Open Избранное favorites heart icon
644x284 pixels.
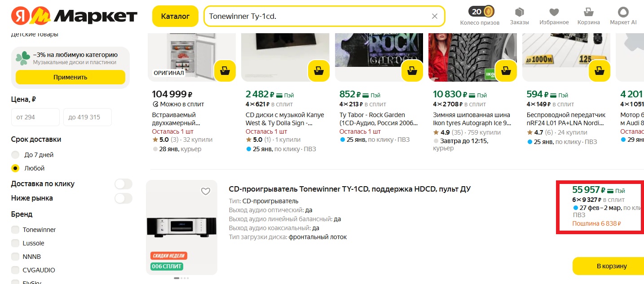click(554, 12)
